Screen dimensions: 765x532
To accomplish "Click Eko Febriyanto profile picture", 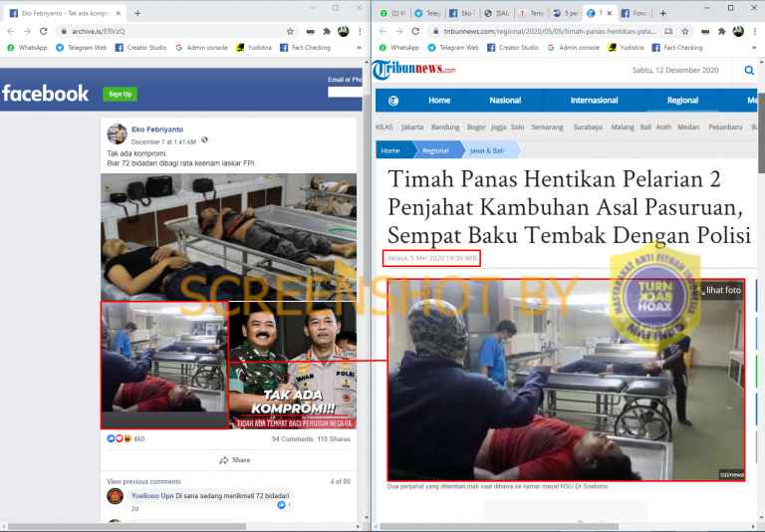I will click(118, 133).
